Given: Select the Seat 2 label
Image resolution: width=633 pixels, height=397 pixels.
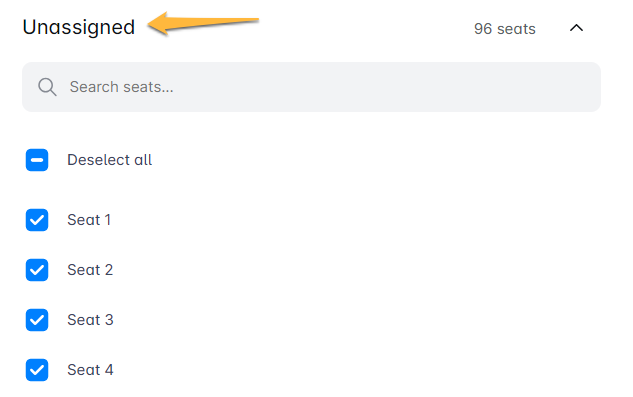Looking at the screenshot, I should click(x=90, y=270).
